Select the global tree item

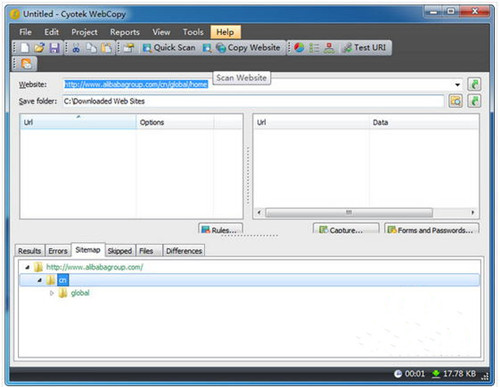(80, 293)
